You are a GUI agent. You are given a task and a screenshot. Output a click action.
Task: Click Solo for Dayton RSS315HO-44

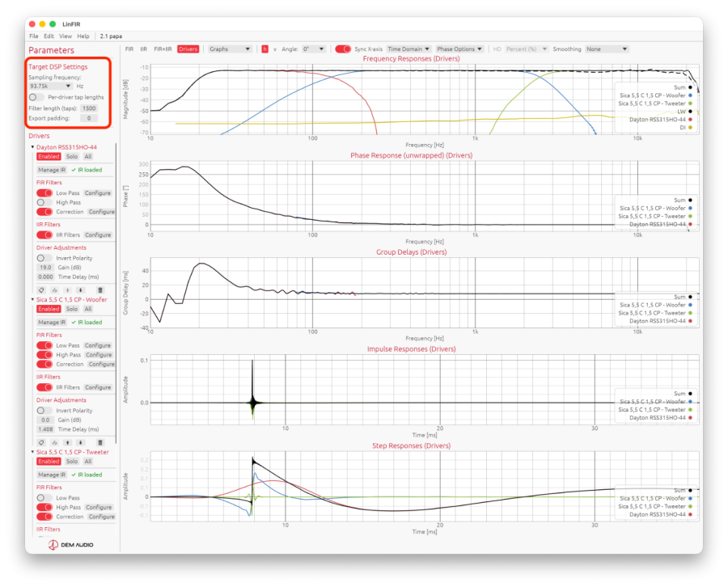pyautogui.click(x=71, y=156)
